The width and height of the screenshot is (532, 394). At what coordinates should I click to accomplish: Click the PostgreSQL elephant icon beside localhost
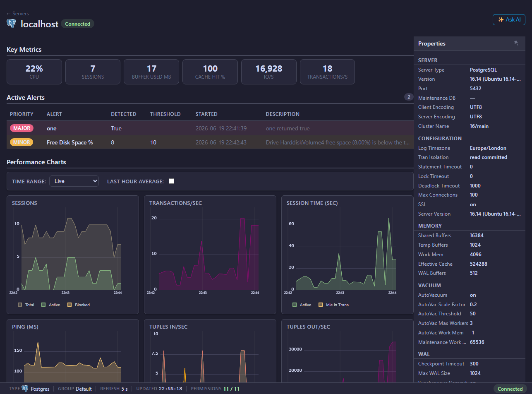click(12, 24)
